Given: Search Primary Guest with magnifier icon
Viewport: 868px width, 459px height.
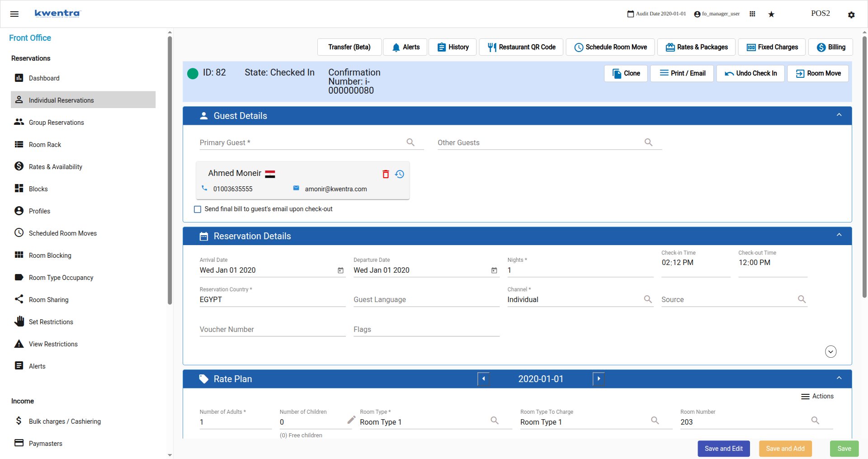Looking at the screenshot, I should tap(410, 142).
